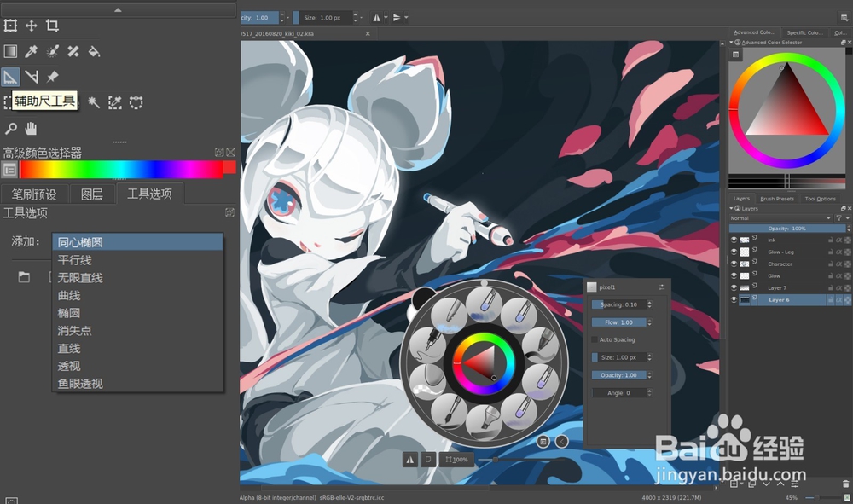
Task: Open horizontal mirror options arrow
Action: click(386, 17)
